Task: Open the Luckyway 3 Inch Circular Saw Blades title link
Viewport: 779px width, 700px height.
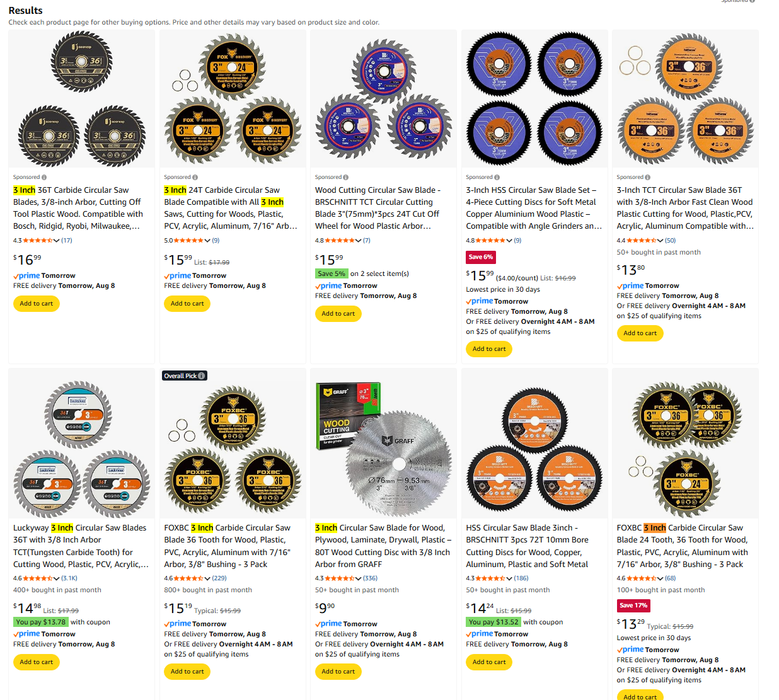Action: pos(81,546)
